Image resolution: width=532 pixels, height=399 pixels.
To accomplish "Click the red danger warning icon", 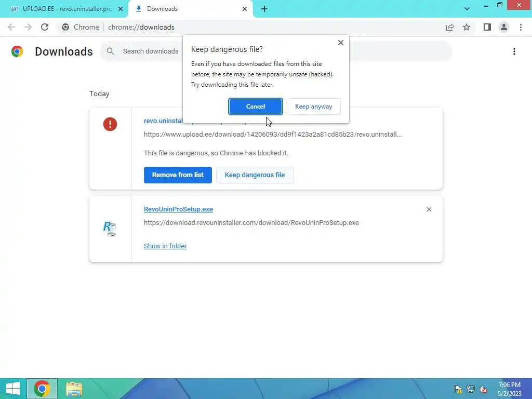I will click(x=110, y=124).
